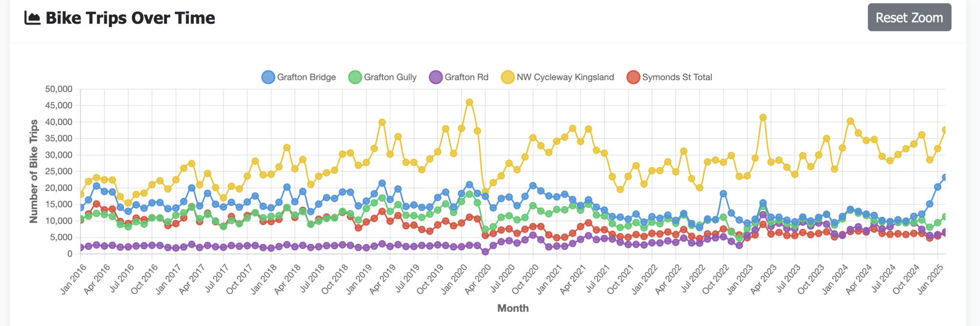
Task: Click the 50,000 y-axis tick label
Action: point(59,89)
